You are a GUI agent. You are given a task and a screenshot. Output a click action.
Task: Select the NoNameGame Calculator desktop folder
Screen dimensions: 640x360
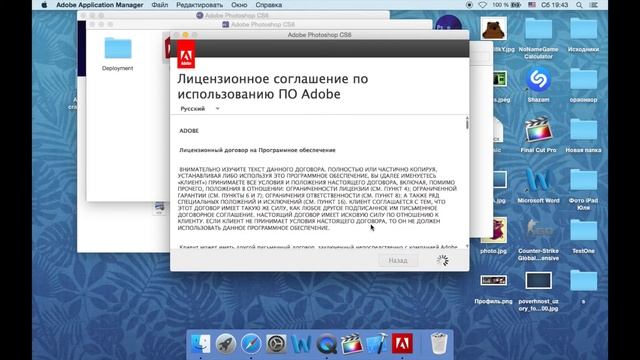tap(538, 38)
